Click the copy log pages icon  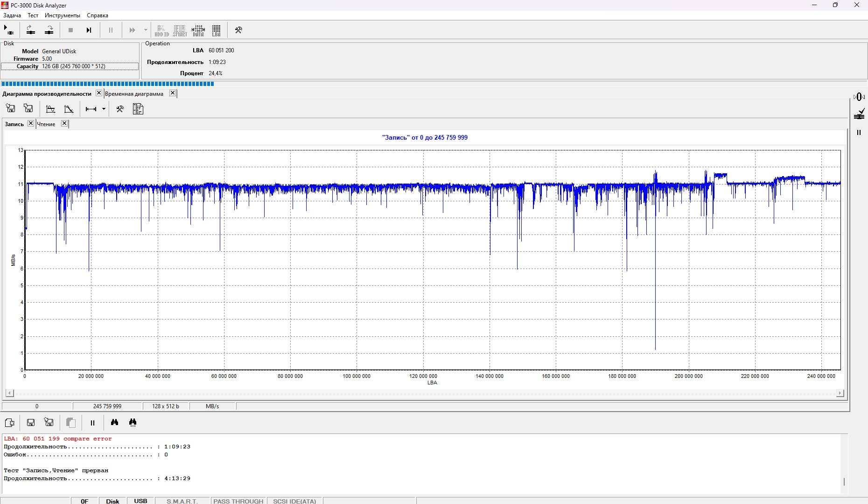pyautogui.click(x=70, y=423)
